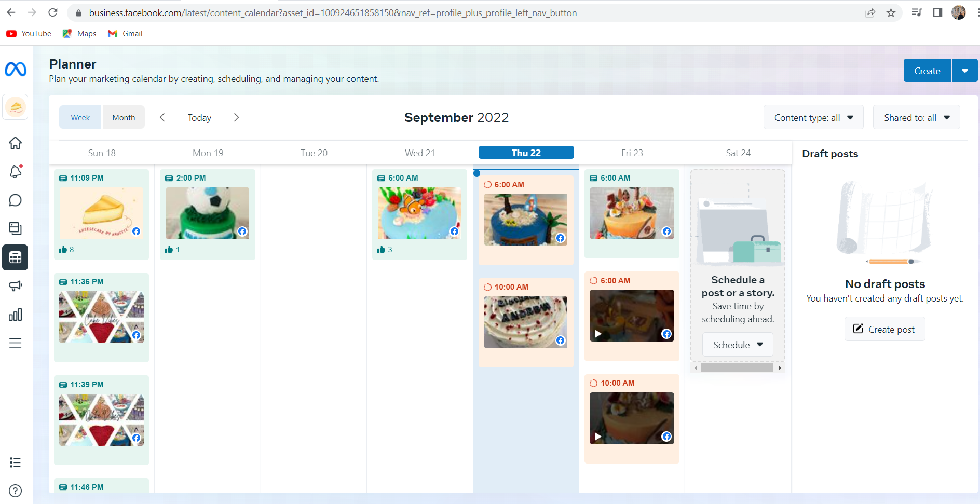Click the Meta logo in sidebar

click(16, 69)
